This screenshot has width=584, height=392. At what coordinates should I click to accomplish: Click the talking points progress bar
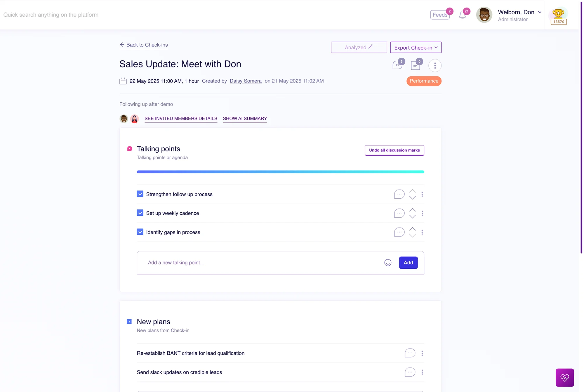tap(280, 172)
